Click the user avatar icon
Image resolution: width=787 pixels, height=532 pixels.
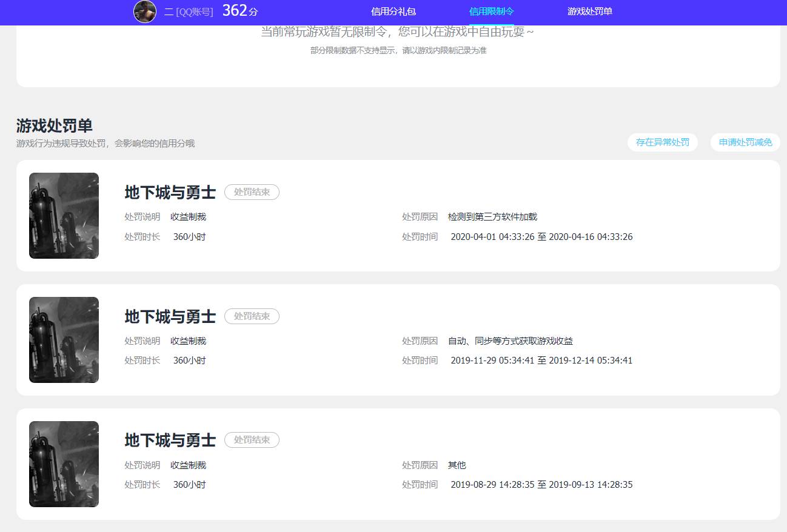[x=144, y=12]
